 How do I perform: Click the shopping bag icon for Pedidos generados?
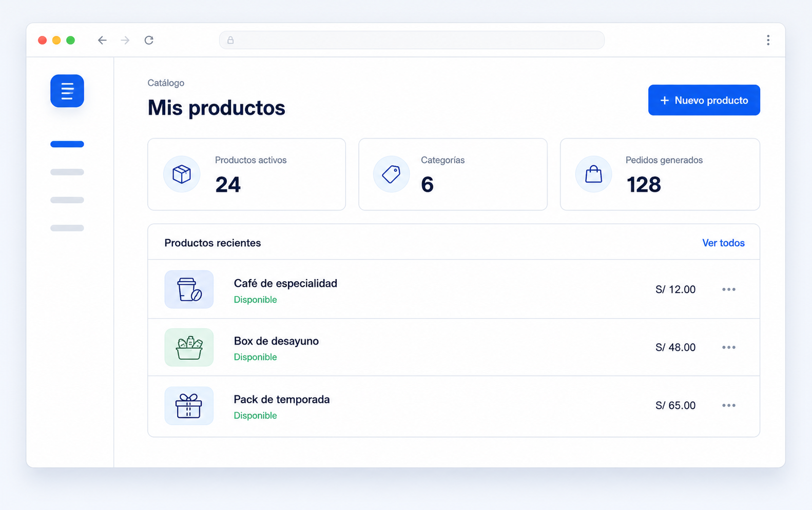593,174
